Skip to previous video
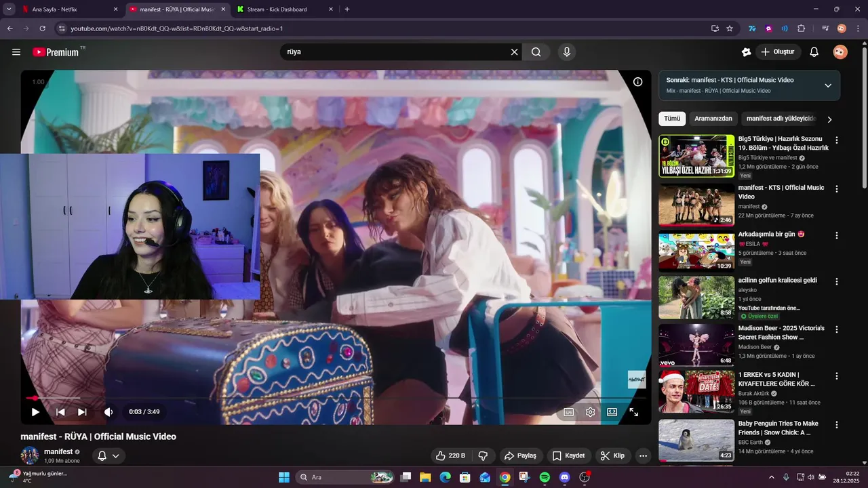The image size is (868, 488). [x=60, y=412]
